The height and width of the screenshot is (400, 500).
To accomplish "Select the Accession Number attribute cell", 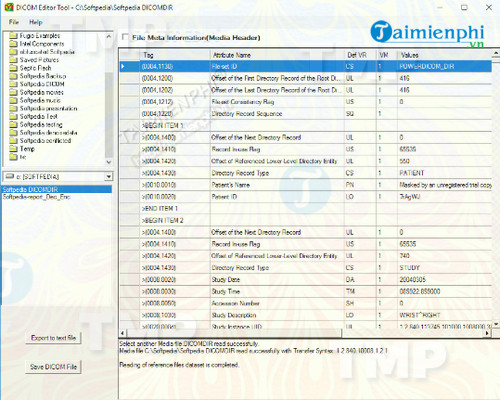I will (277, 303).
